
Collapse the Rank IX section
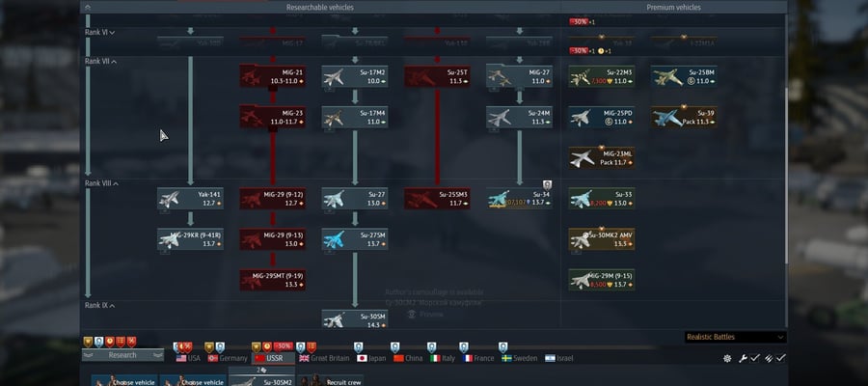pos(100,306)
